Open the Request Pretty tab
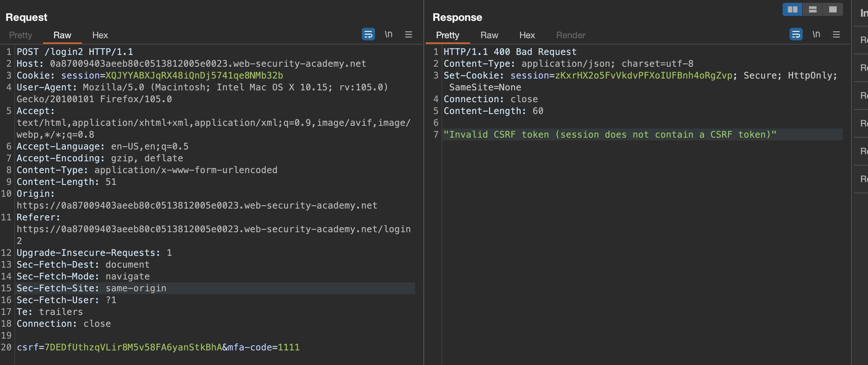The height and width of the screenshot is (365, 868). [x=20, y=35]
